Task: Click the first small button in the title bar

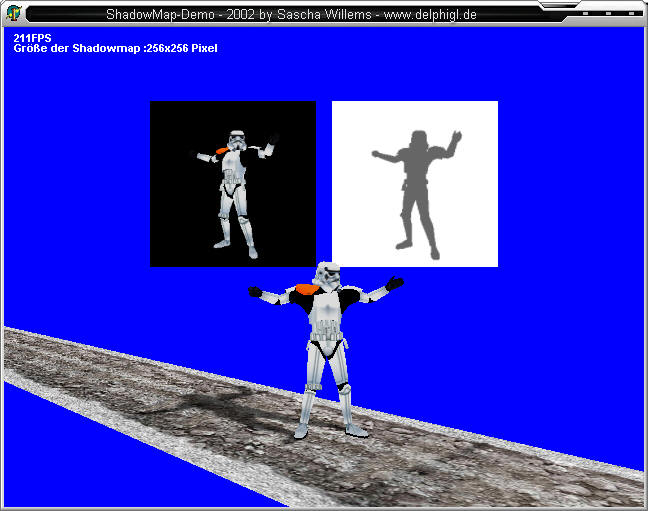Action: 585,14
